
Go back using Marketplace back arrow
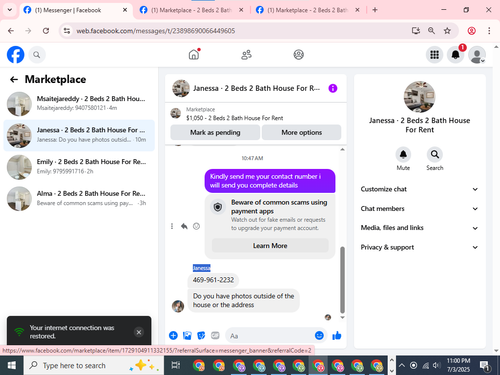[14, 79]
